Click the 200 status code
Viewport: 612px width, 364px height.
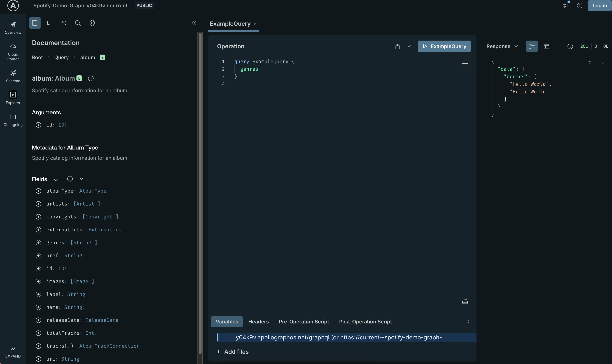tap(584, 46)
